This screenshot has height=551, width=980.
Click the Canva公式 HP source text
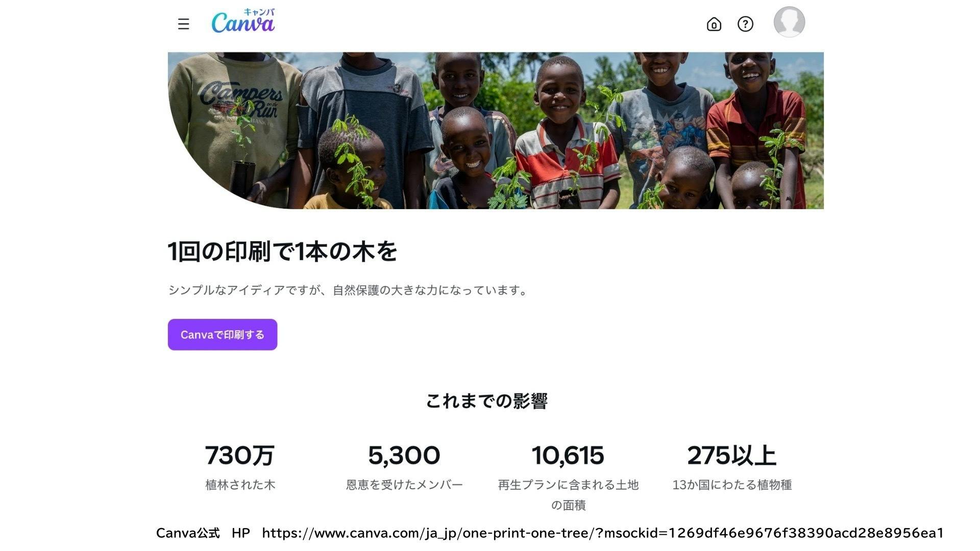click(203, 533)
